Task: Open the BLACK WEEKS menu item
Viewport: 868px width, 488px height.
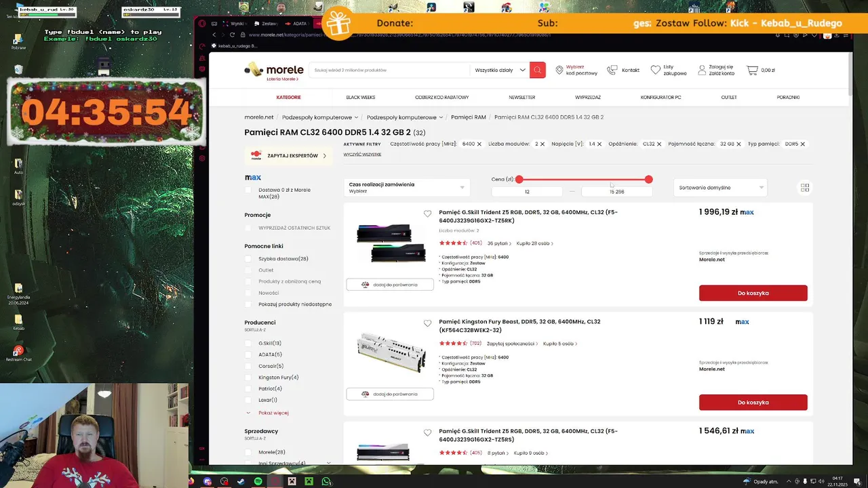Action: tap(361, 97)
